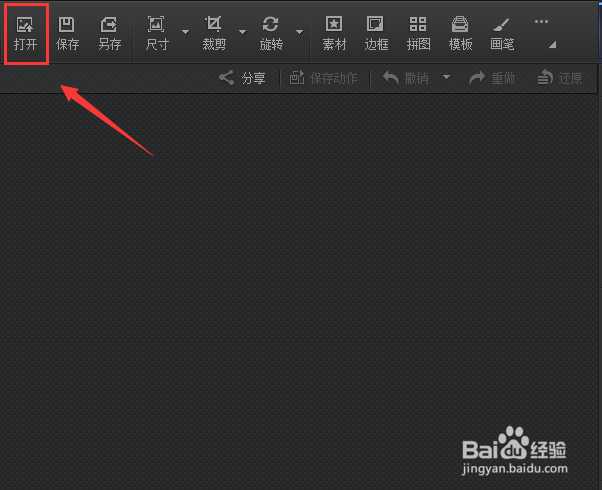
Task: Select the 边框 border tool
Action: pos(376,34)
